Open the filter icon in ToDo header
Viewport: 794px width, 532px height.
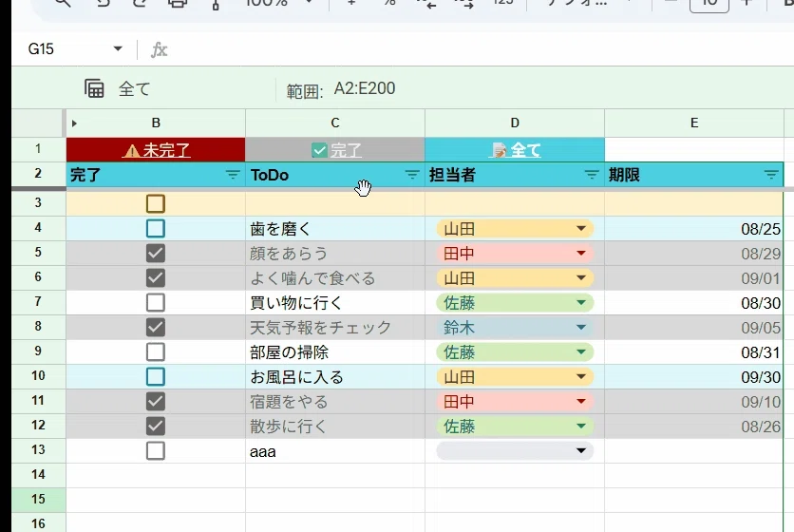point(412,175)
